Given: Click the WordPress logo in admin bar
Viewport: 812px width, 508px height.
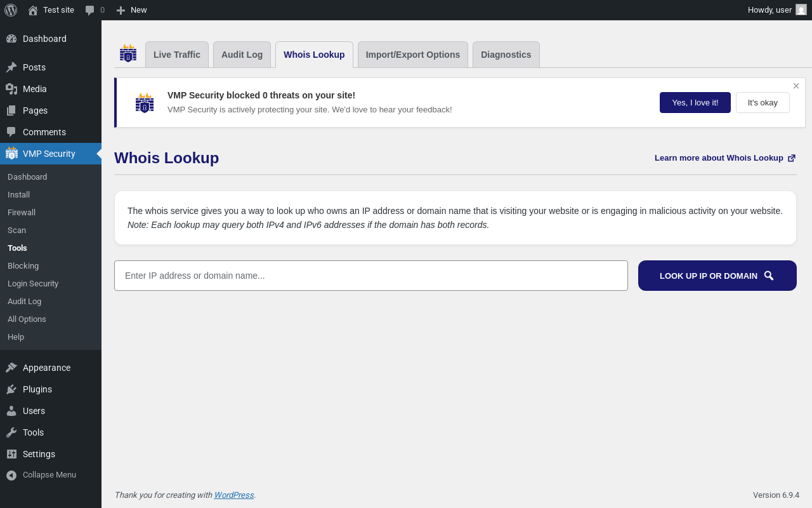Looking at the screenshot, I should click(11, 10).
